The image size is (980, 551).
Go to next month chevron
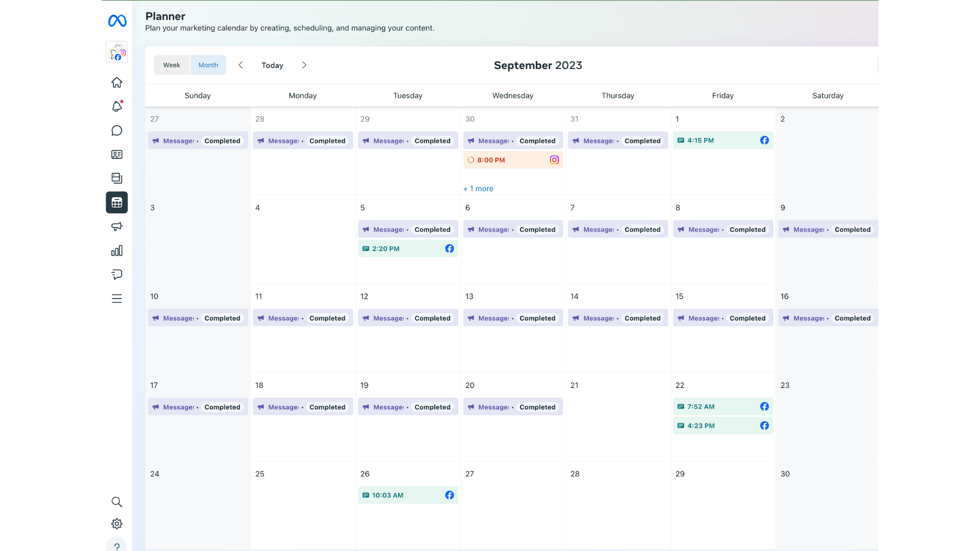pyautogui.click(x=304, y=65)
